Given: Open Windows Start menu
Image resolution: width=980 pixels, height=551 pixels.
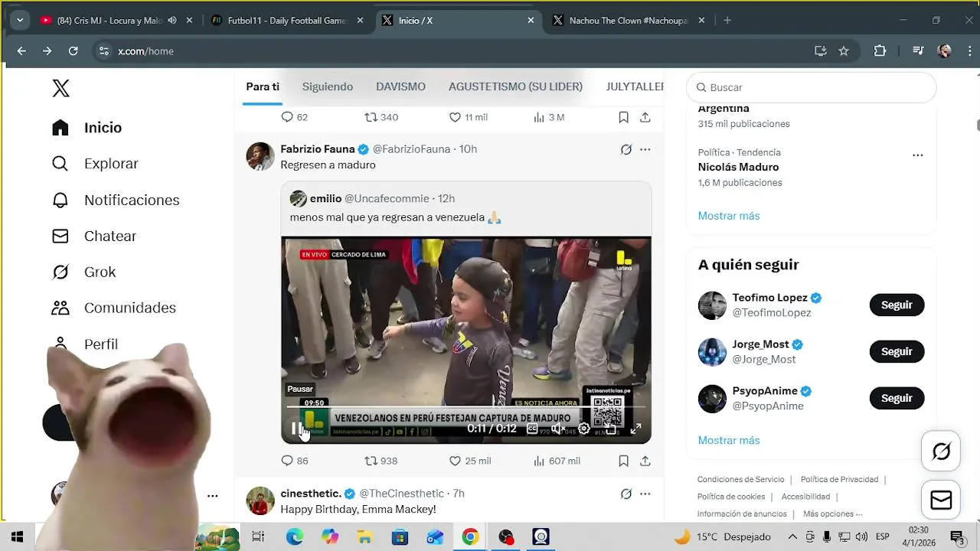Looking at the screenshot, I should click(17, 536).
